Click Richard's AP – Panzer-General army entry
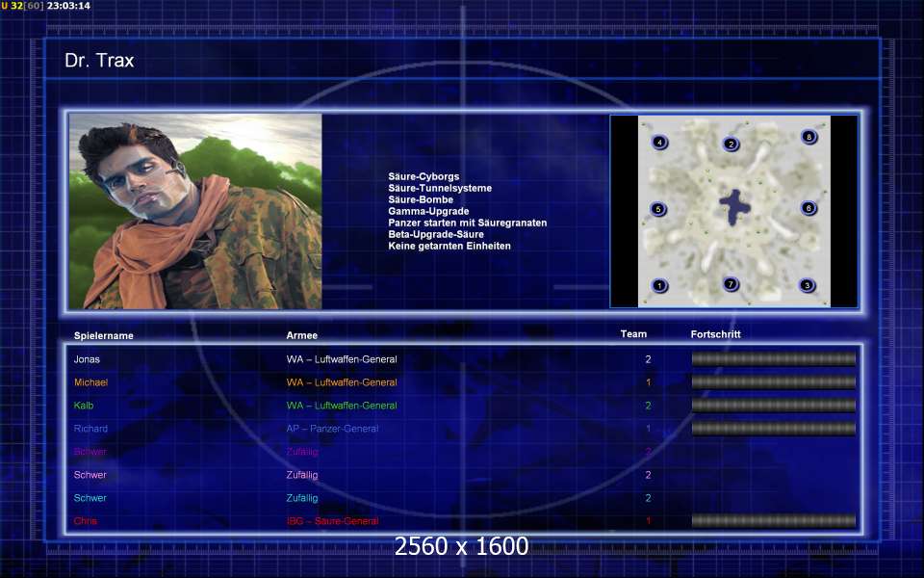 coord(332,429)
